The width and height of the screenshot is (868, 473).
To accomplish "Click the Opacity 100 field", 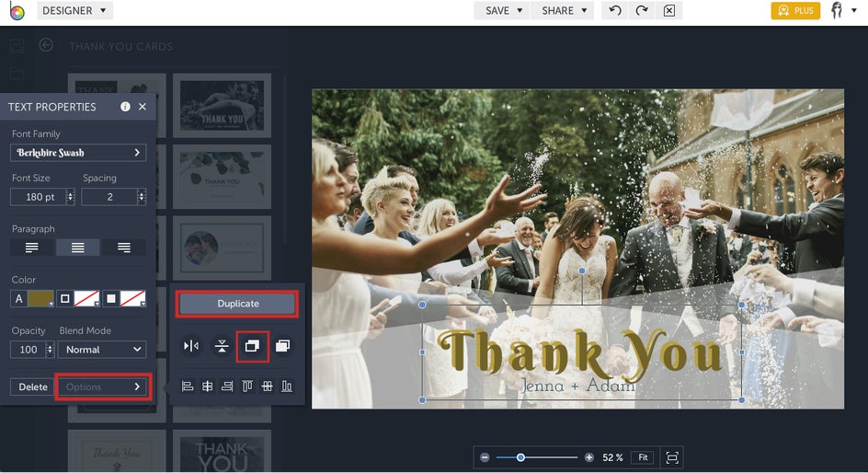I will point(29,350).
